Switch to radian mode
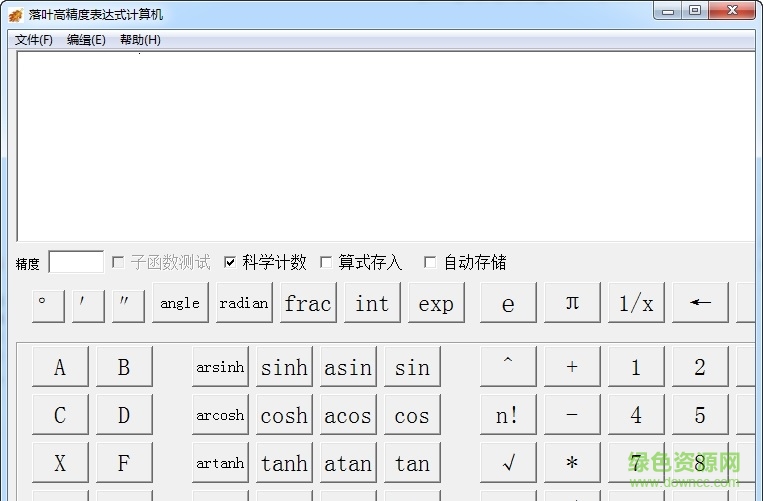 click(x=244, y=302)
